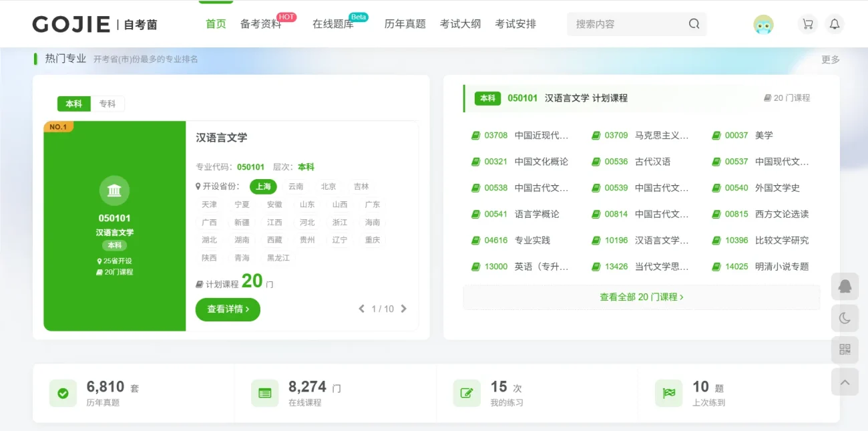
Task: Open course 10396 比较文学研究
Action: click(761, 241)
